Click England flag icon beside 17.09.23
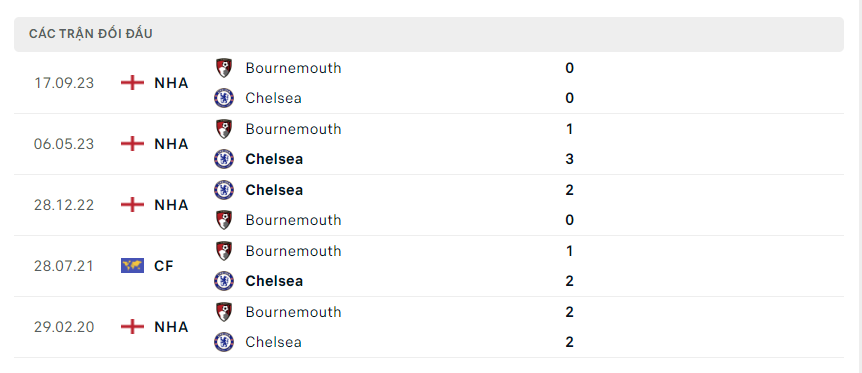Viewport: 862px width, 373px height. (132, 83)
